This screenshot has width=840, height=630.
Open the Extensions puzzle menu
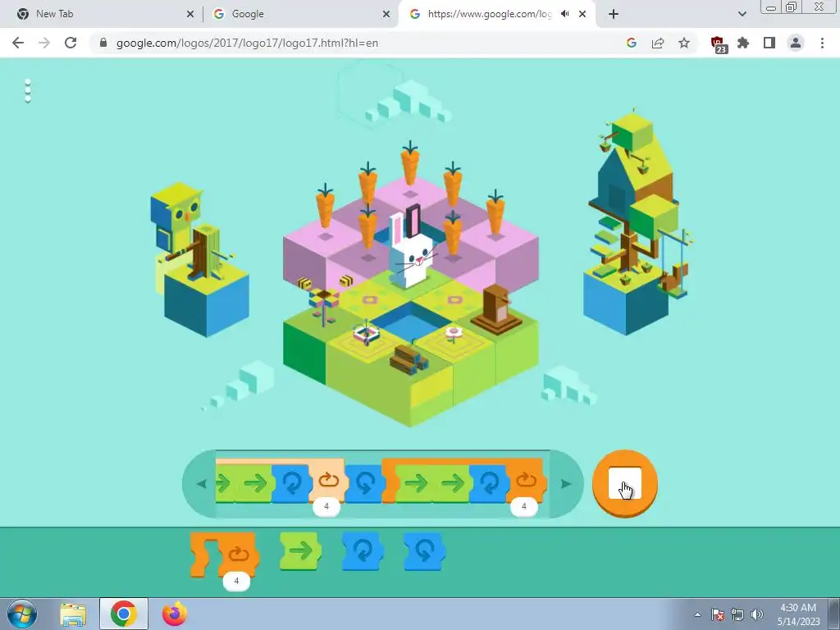(743, 43)
